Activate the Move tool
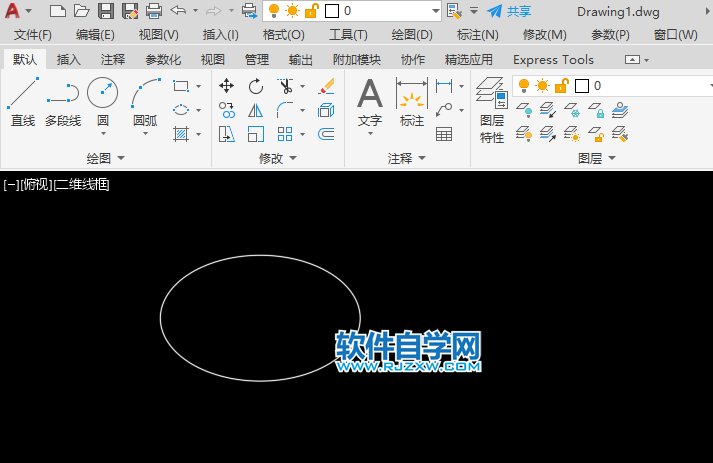The width and height of the screenshot is (713, 463). [x=226, y=86]
